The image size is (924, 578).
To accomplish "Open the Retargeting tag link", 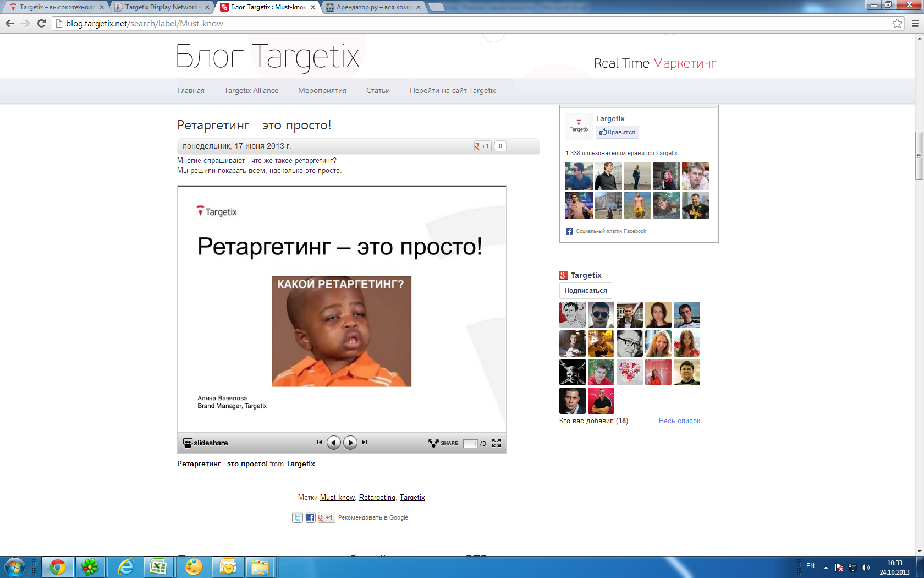I will (x=377, y=498).
